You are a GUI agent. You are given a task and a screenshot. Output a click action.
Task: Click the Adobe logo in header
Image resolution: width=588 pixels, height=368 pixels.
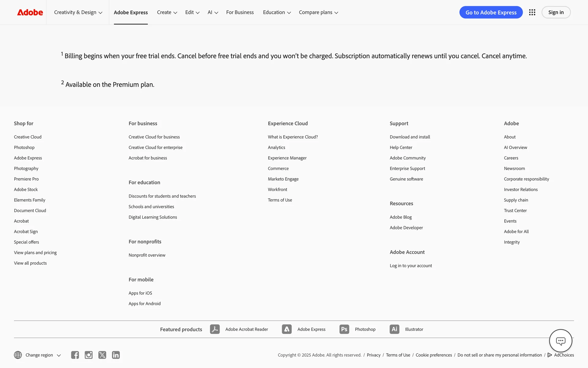tap(30, 12)
